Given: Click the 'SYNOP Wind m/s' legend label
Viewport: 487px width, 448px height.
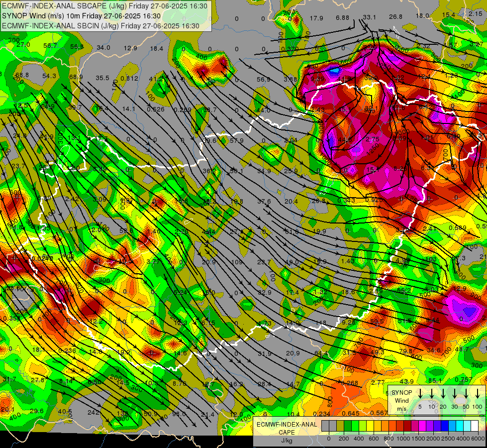Looking at the screenshot, I should [401, 401].
